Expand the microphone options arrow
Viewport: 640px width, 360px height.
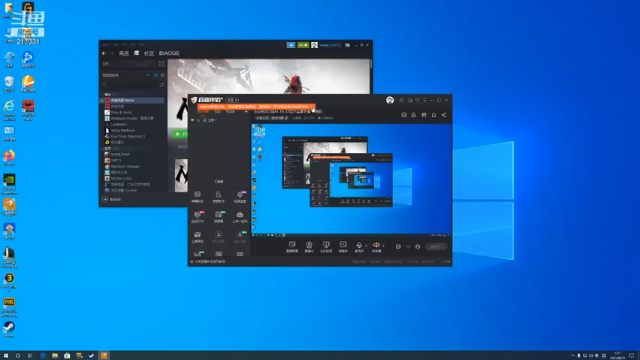(366, 246)
